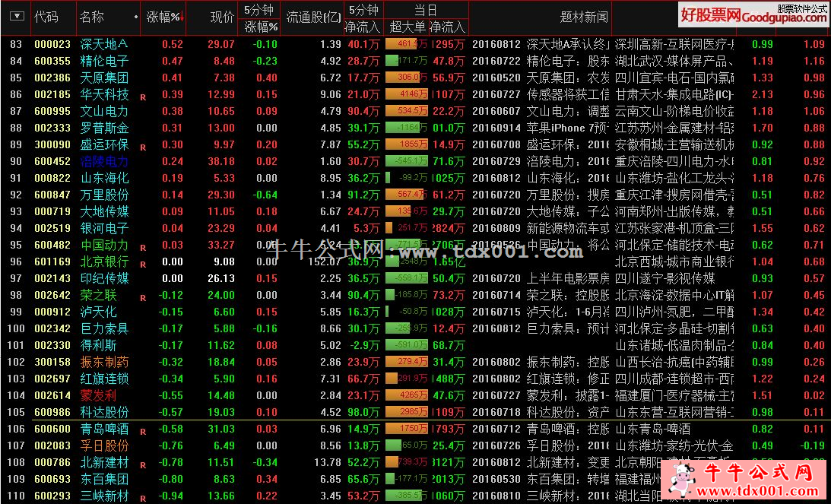The image size is (831, 504).
Task: Select stock name 科达股份
Action: coord(104,412)
